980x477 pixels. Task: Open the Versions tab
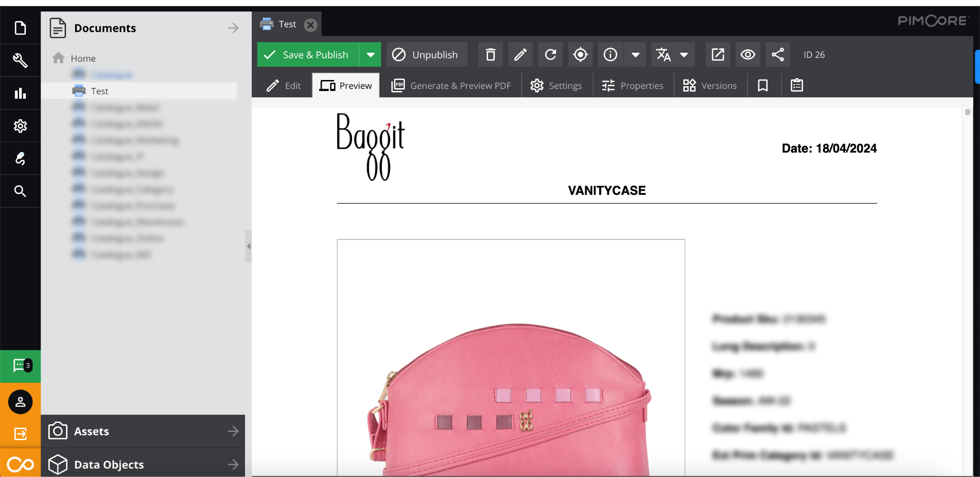pos(710,86)
